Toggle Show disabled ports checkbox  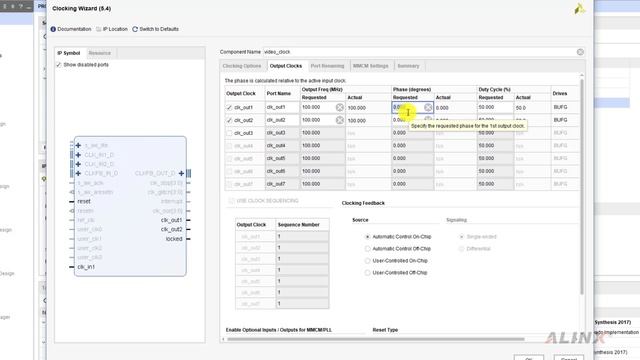point(59,65)
